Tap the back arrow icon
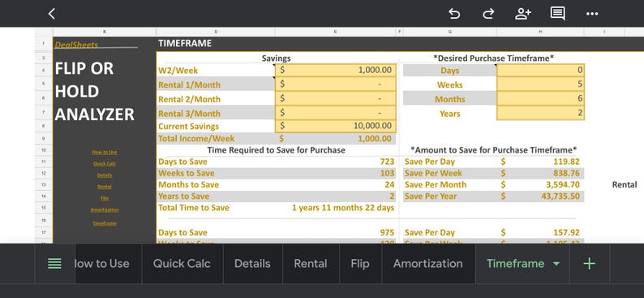This screenshot has width=644, height=298. (51, 14)
